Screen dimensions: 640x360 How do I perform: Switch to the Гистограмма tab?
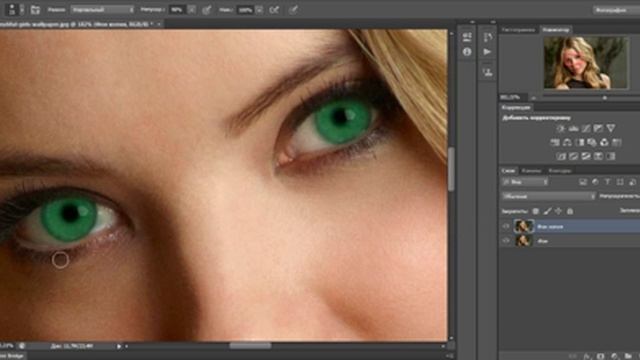518,30
